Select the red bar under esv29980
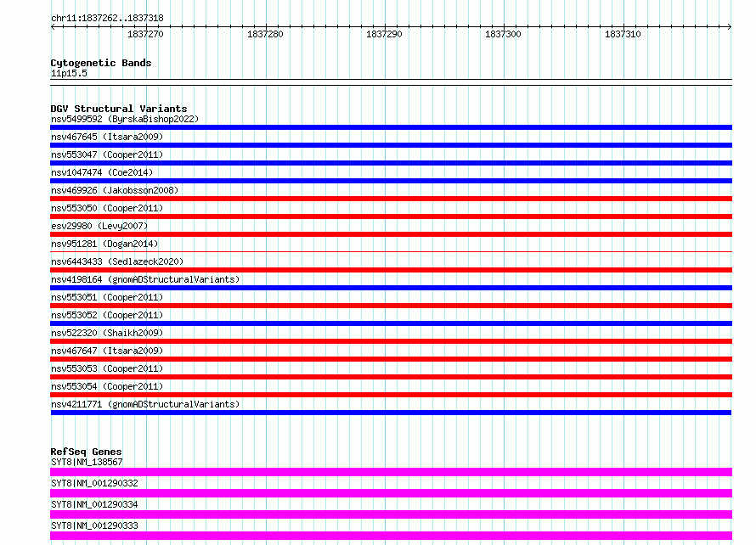756x545 pixels. coord(391,234)
